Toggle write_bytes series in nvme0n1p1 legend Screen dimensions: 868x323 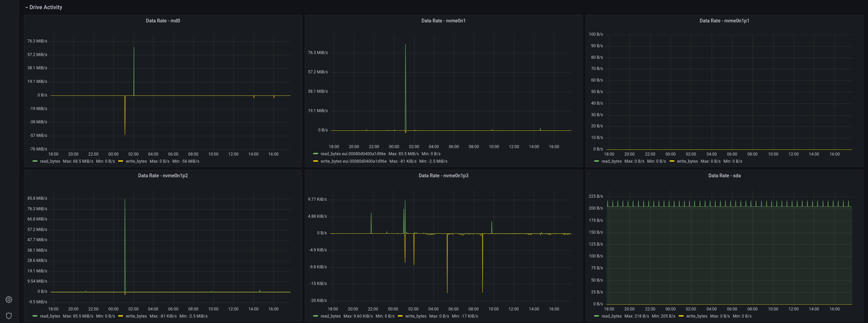(x=687, y=161)
